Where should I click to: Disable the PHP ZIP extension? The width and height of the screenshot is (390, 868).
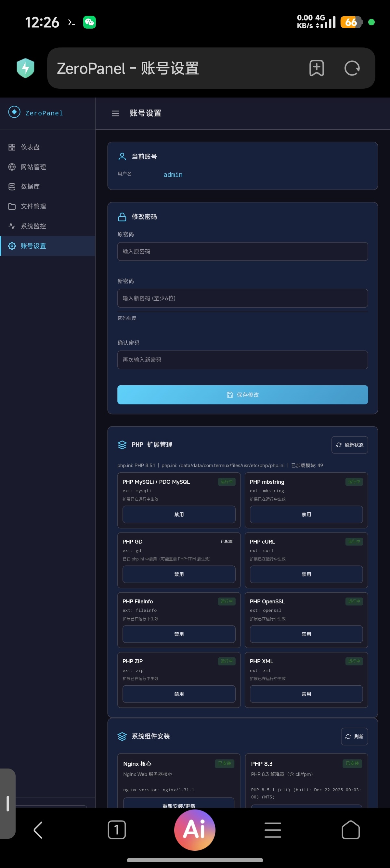coord(179,694)
